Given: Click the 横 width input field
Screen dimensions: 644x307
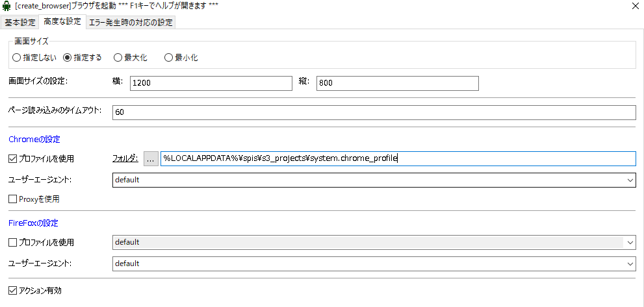Looking at the screenshot, I should click(x=211, y=83).
